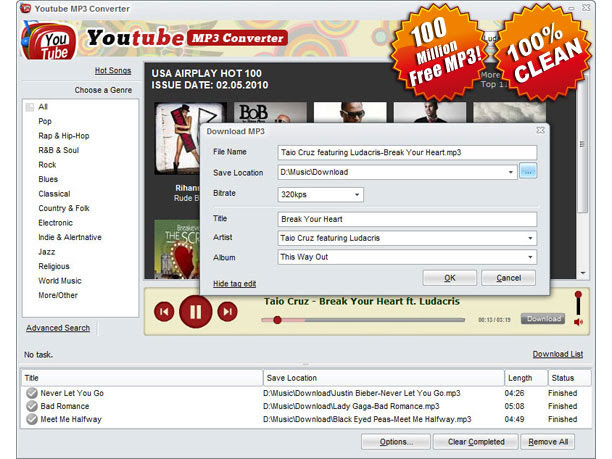Select the All genre entry
Image resolution: width=612 pixels, height=459 pixels.
[43, 107]
